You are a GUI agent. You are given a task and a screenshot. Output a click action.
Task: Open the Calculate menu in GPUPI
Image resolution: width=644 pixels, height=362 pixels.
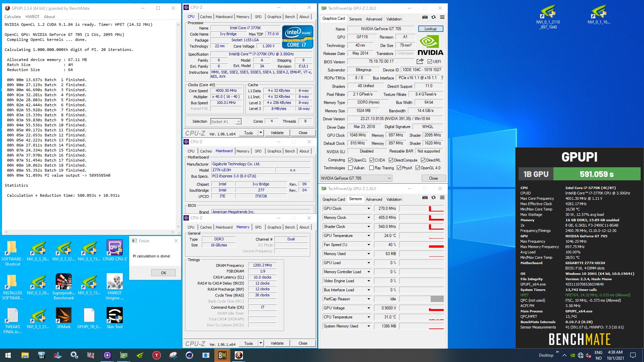click(12, 17)
